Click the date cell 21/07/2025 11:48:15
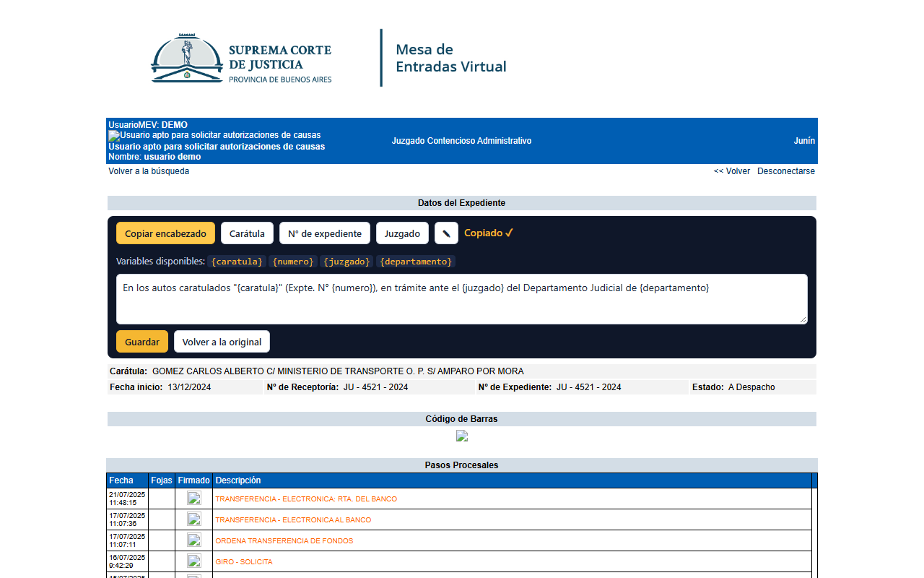Viewport: 924px width, 578px height. [127, 499]
